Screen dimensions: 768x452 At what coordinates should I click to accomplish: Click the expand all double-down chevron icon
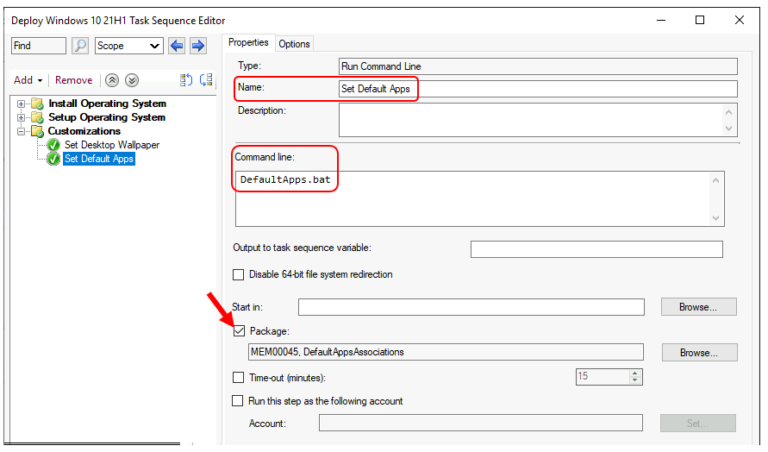click(132, 80)
